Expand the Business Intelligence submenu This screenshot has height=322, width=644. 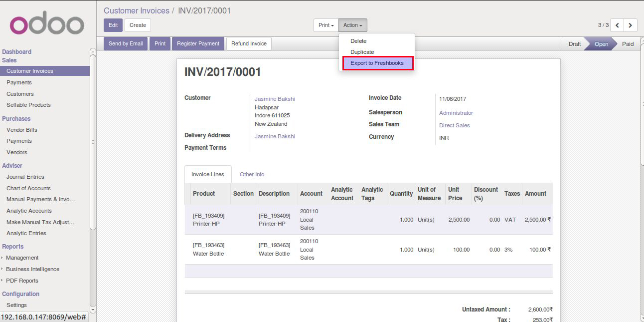click(x=32, y=269)
